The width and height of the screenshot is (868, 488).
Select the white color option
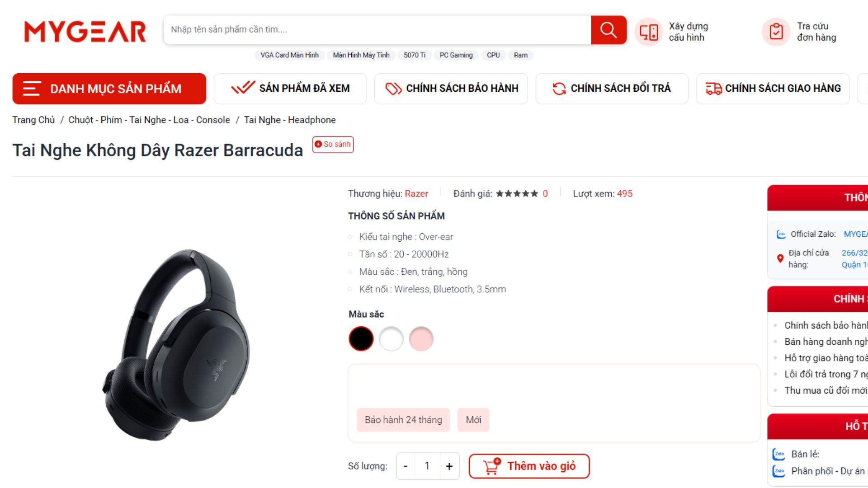click(x=391, y=339)
